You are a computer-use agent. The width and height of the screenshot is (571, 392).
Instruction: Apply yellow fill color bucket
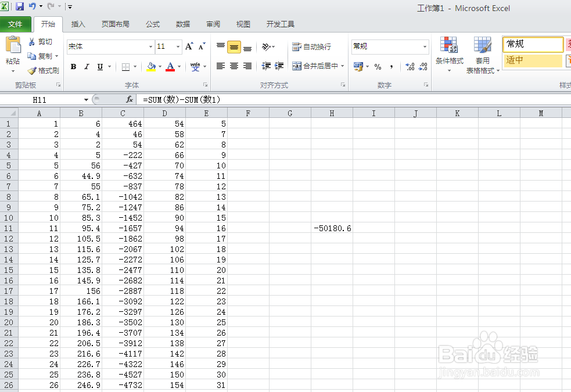[x=151, y=67]
